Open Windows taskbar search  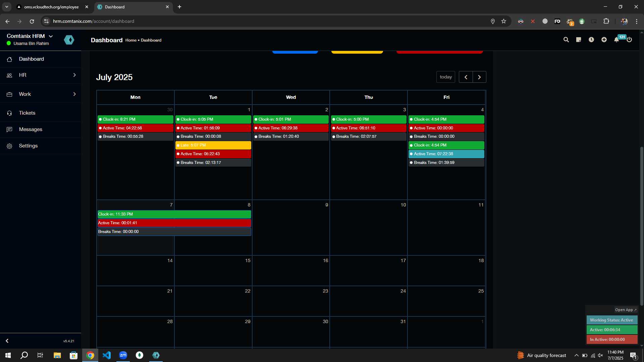(24, 355)
